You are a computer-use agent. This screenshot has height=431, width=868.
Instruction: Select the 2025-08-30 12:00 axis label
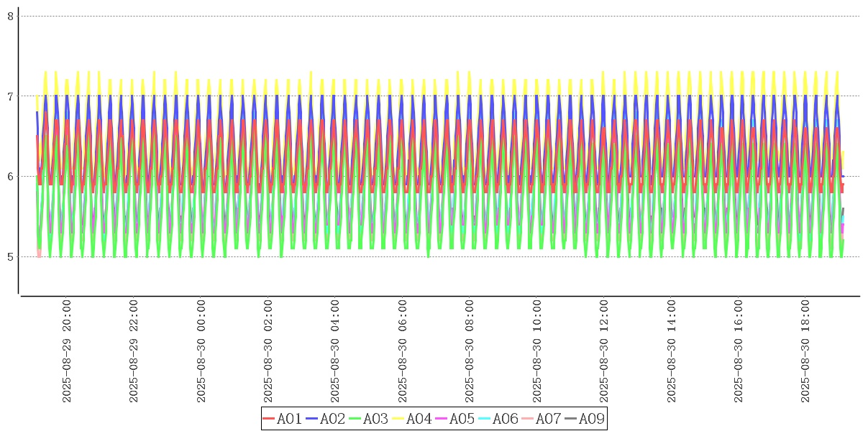(x=604, y=351)
